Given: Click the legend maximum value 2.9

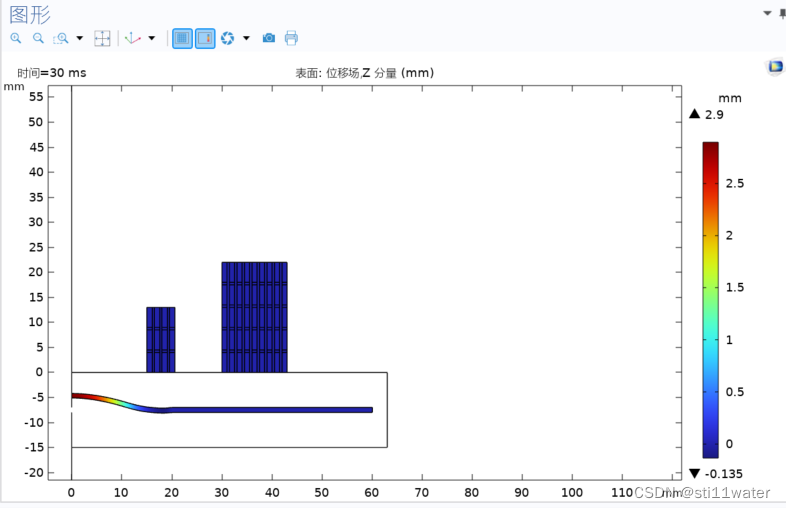Looking at the screenshot, I should [714, 115].
